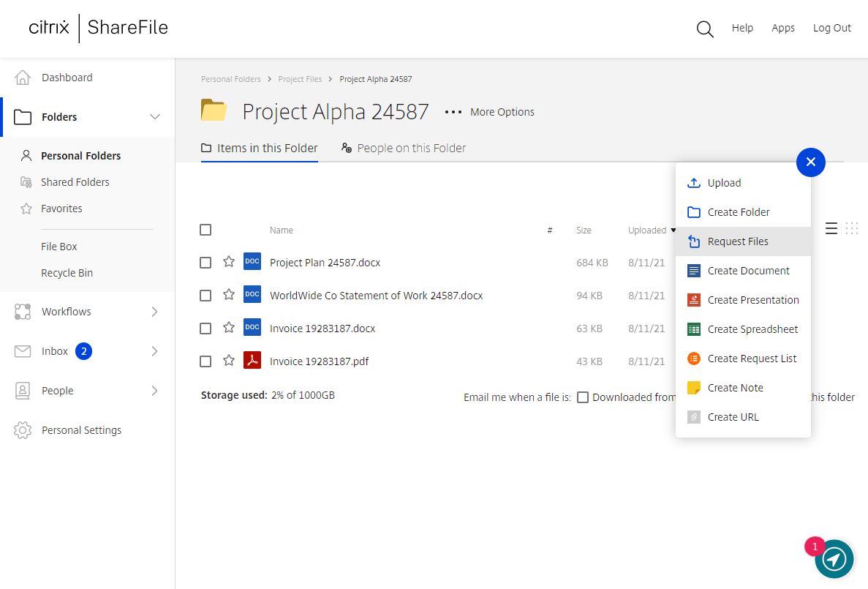Tick checkbox for WorldWide Co Statement of Work
Screen dimensions: 868x589
click(205, 296)
